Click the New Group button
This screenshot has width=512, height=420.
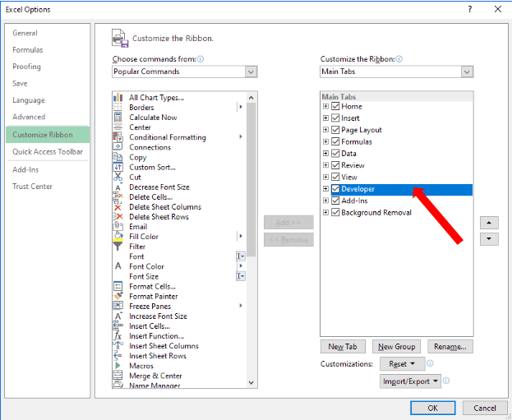pos(396,347)
